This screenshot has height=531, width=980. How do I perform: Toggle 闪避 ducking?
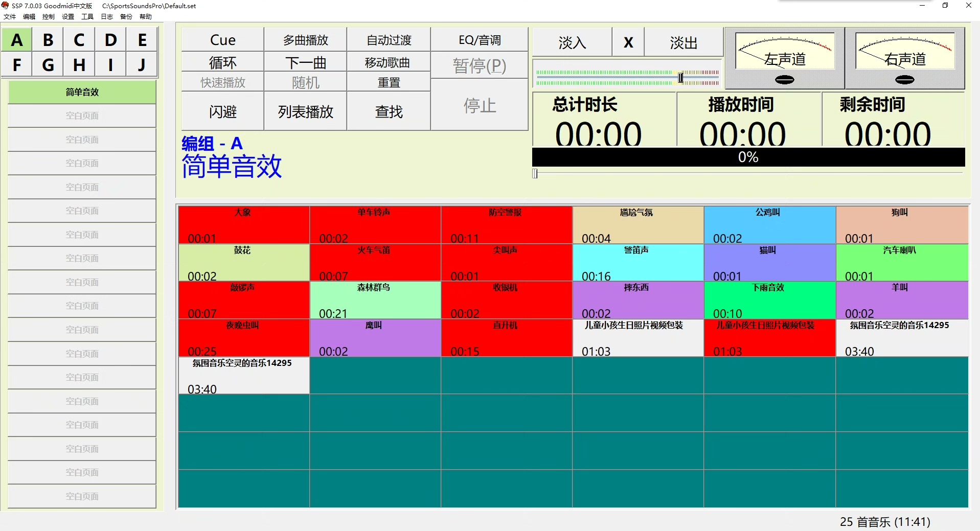223,111
